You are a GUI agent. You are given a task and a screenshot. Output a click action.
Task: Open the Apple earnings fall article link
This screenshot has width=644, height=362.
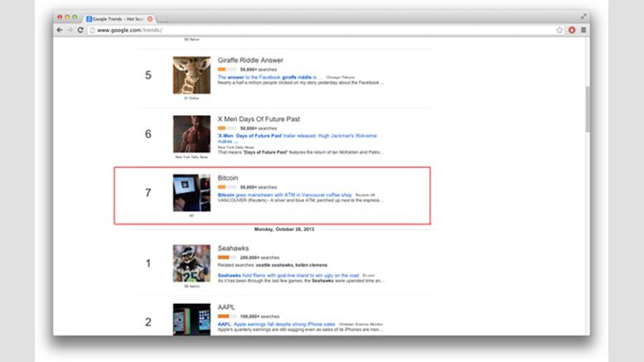276,324
